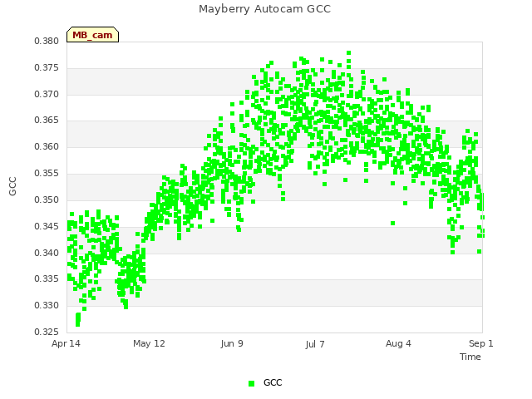
Task: Click the 0.370 y-axis value
Action: (47, 94)
